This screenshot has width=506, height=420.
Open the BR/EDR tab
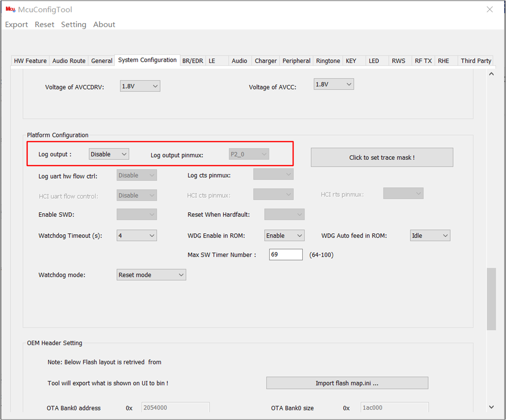tap(192, 60)
